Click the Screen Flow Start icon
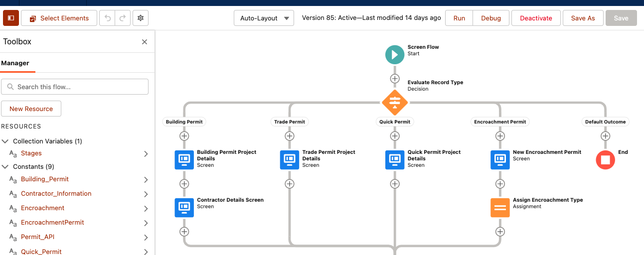Screen dimensions: 644x255 (395, 54)
